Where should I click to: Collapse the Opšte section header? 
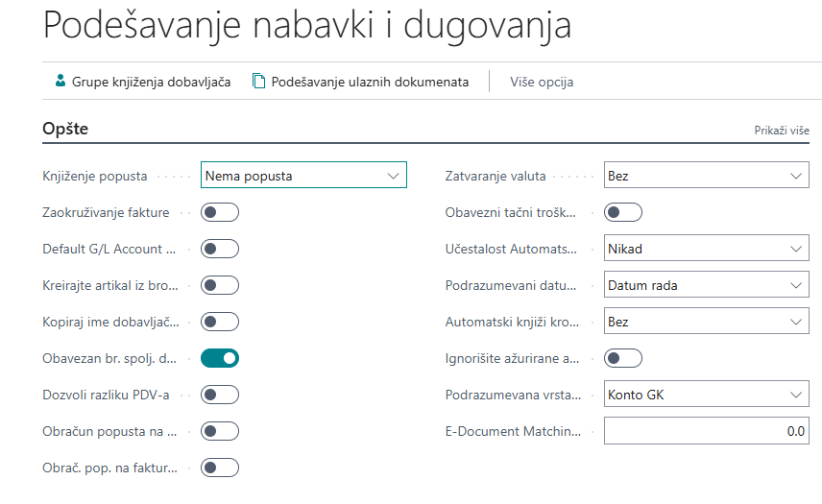(65, 128)
